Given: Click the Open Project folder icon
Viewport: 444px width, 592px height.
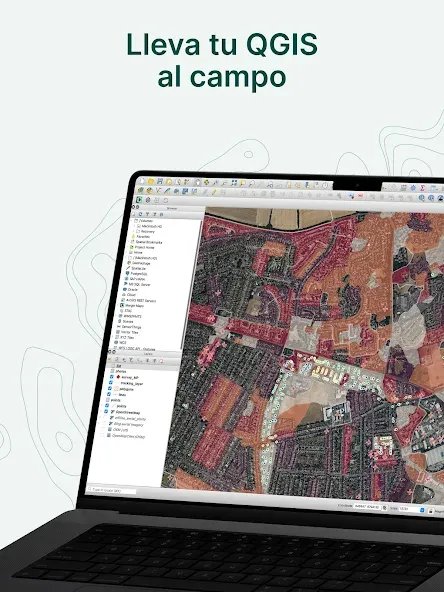Looking at the screenshot, I should click(151, 181).
